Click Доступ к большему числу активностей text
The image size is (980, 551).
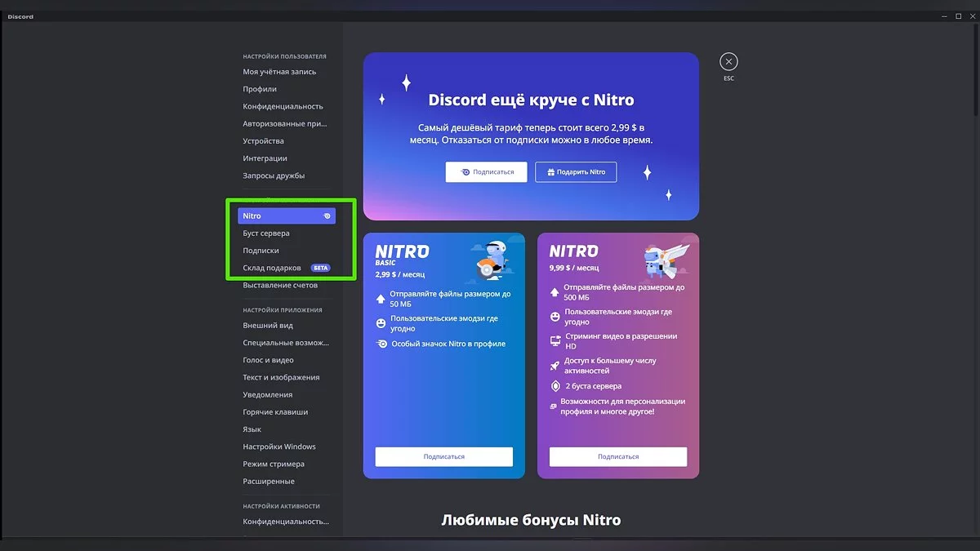610,365
